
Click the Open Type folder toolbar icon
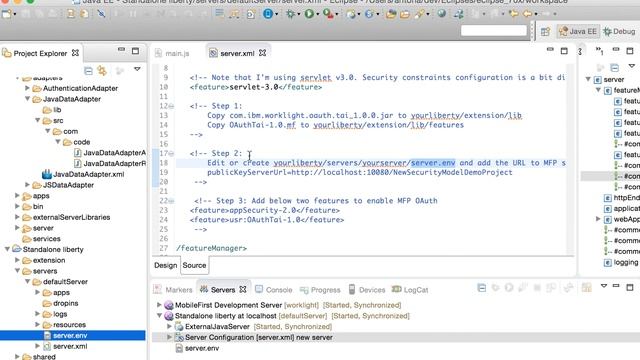[391, 14]
